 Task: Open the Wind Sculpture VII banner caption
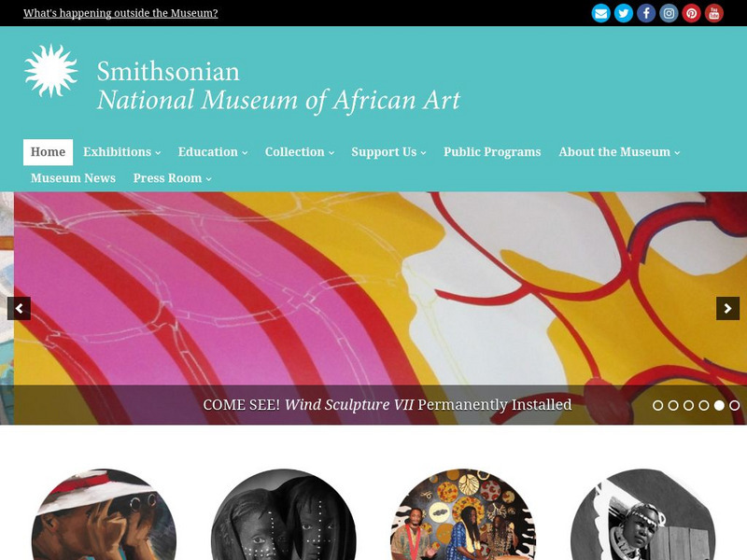(x=387, y=405)
